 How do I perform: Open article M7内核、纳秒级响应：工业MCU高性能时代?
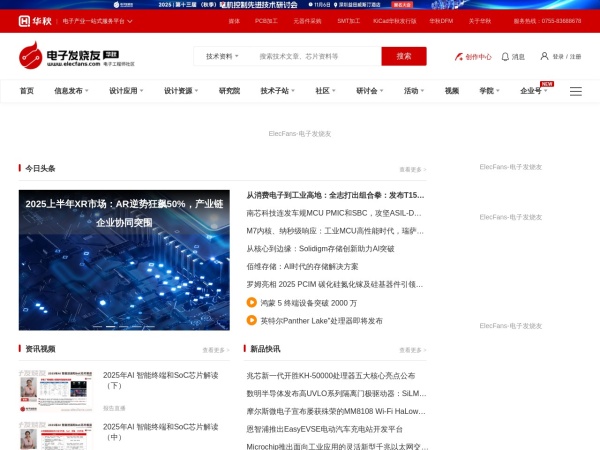[335, 231]
